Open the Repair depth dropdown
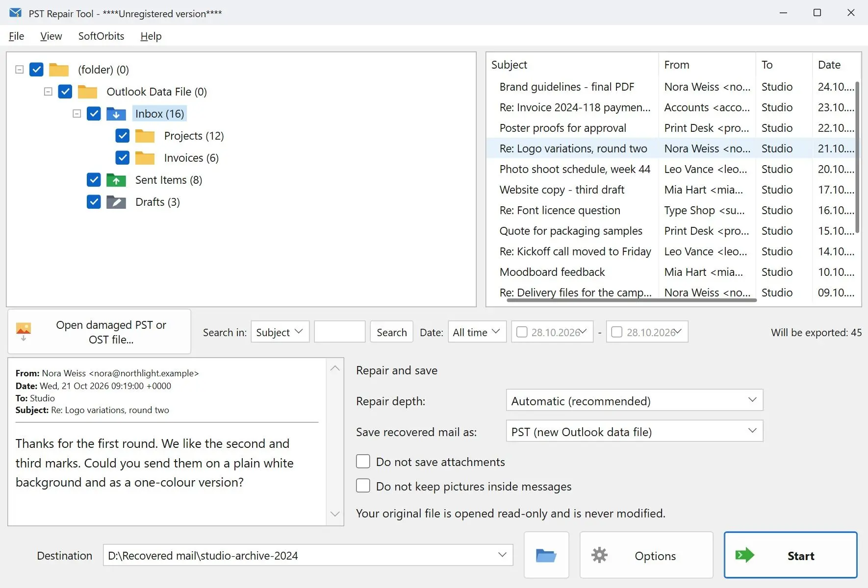868x588 pixels. (635, 400)
